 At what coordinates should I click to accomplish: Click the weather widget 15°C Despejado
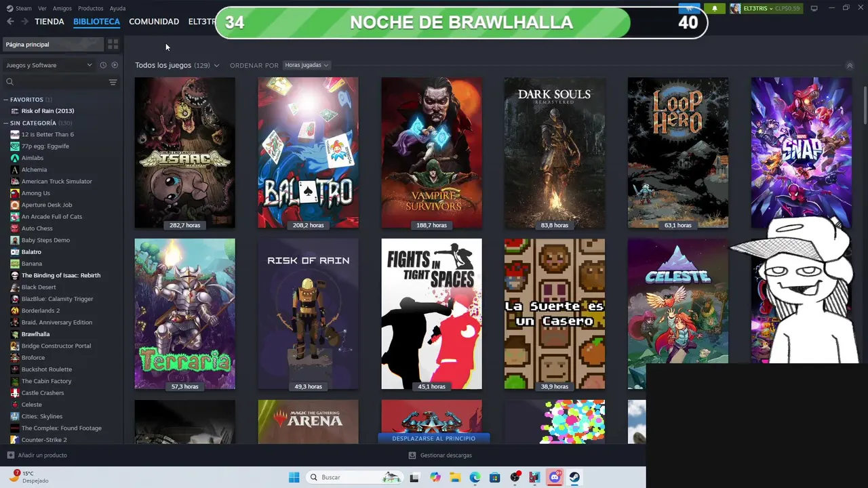pyautogui.click(x=28, y=477)
